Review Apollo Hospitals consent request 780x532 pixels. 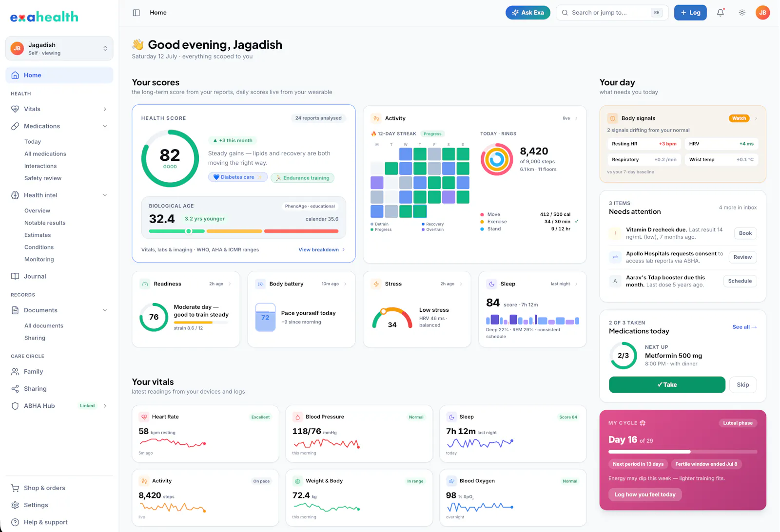742,257
